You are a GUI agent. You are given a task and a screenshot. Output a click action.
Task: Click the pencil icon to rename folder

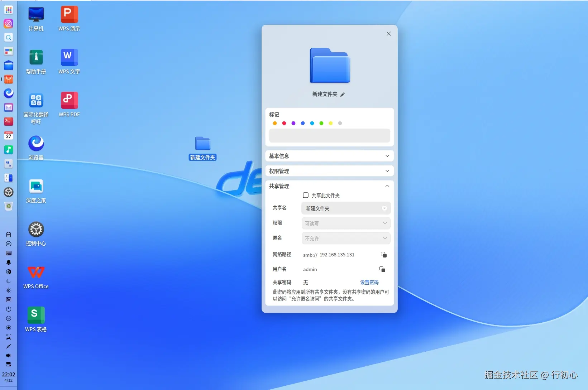point(343,95)
